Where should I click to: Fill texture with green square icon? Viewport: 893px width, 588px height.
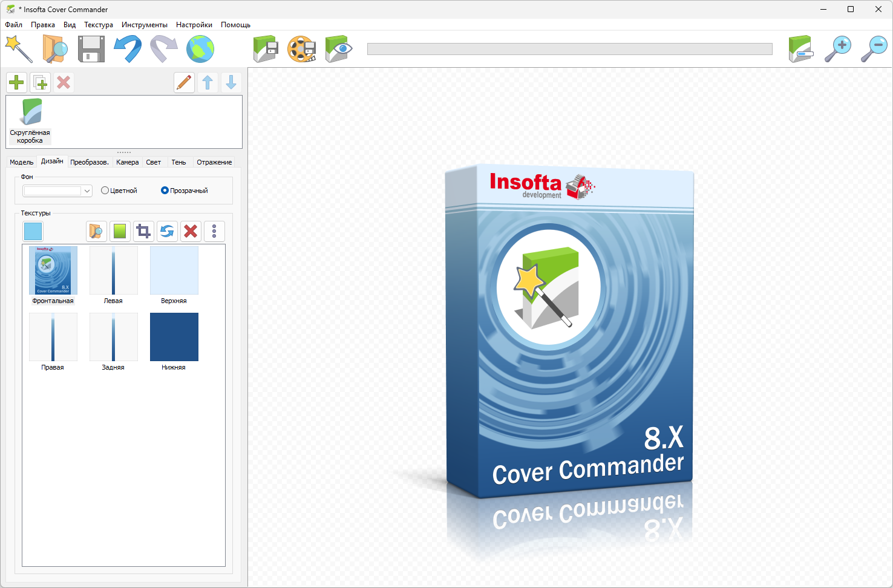pyautogui.click(x=120, y=231)
